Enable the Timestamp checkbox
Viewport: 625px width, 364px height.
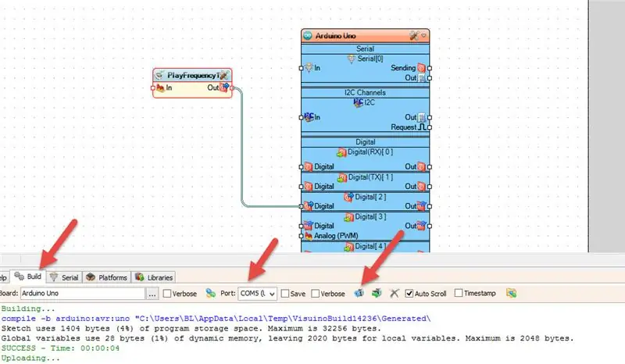click(x=459, y=294)
